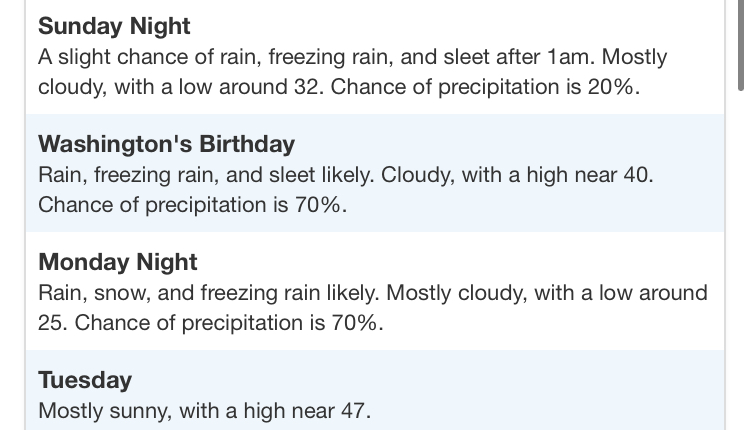Click "Mostly" at end of Sunday Night's first line
The height and width of the screenshot is (430, 750).
coord(635,57)
